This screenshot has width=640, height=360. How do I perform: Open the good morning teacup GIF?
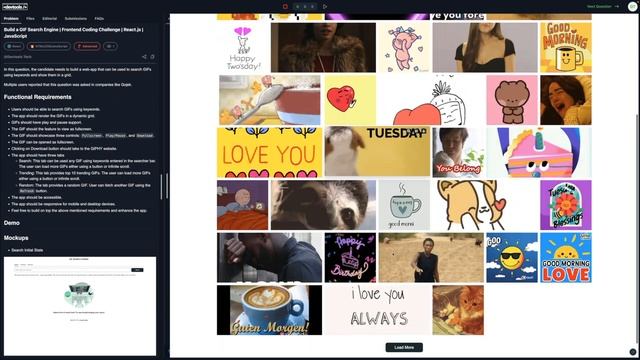(x=404, y=205)
